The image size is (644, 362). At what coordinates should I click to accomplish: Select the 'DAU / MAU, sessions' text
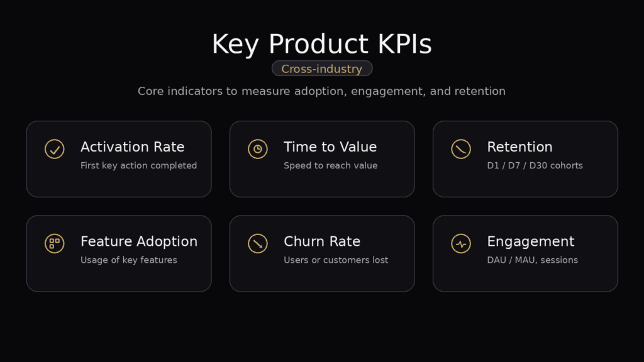[x=532, y=260]
